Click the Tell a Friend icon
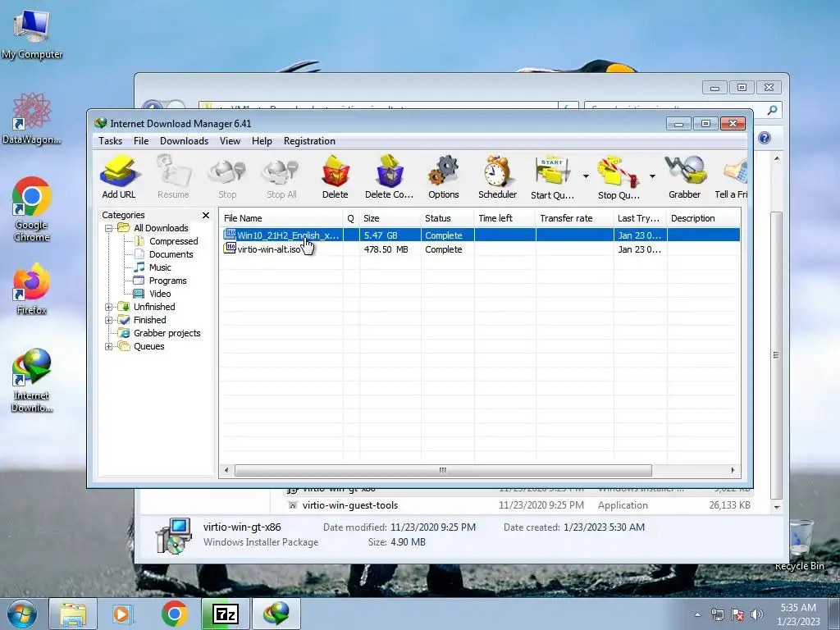Image resolution: width=840 pixels, height=630 pixels. tap(731, 177)
